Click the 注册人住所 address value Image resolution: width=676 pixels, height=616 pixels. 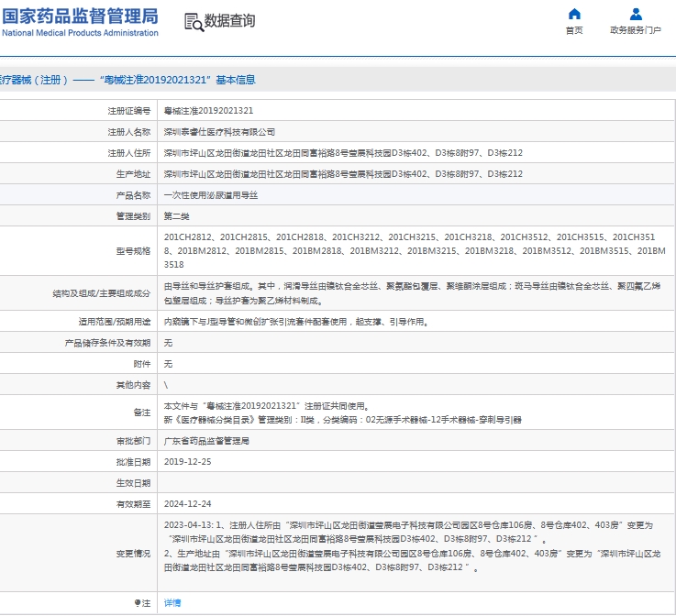tap(343, 153)
